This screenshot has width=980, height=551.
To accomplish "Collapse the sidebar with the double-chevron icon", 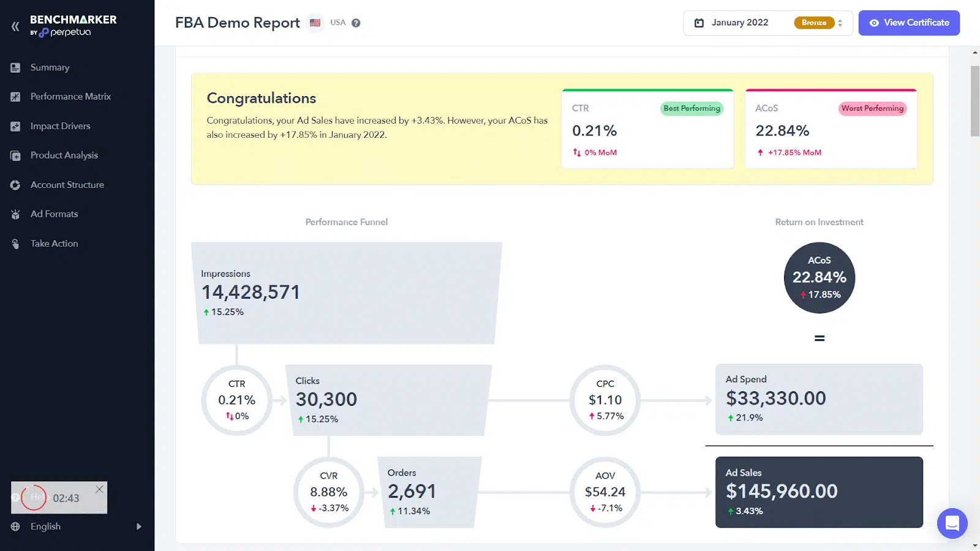I will (15, 26).
